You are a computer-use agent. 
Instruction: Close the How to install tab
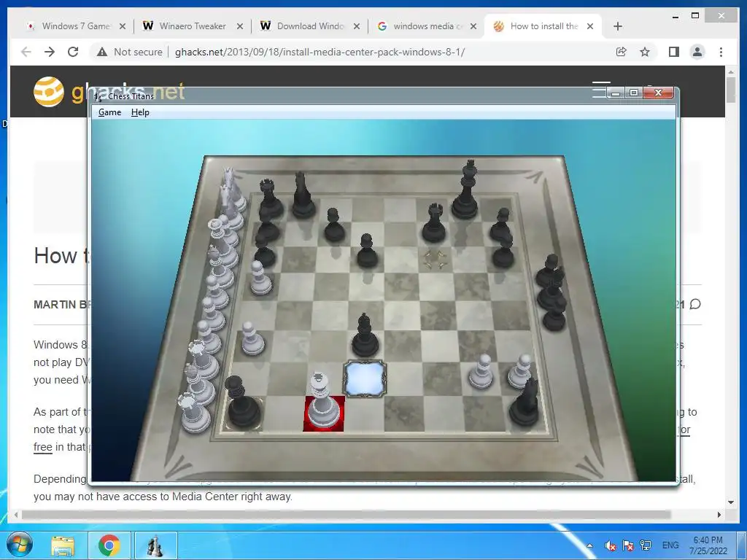coord(589,26)
